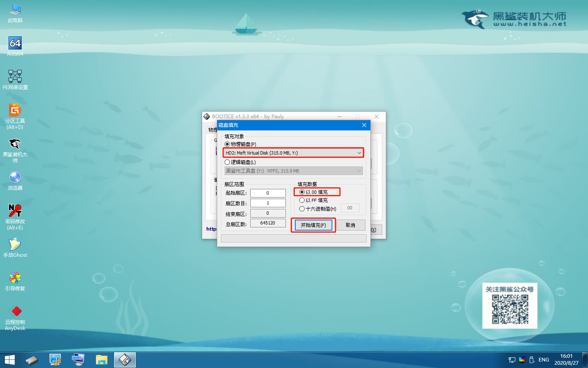This screenshot has height=368, width=588.
Task: Click the 起始扇区 input field
Action: click(x=268, y=193)
